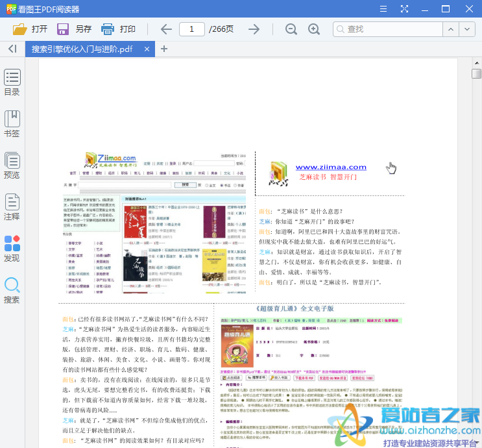Click the /266页 page count text

(x=221, y=29)
